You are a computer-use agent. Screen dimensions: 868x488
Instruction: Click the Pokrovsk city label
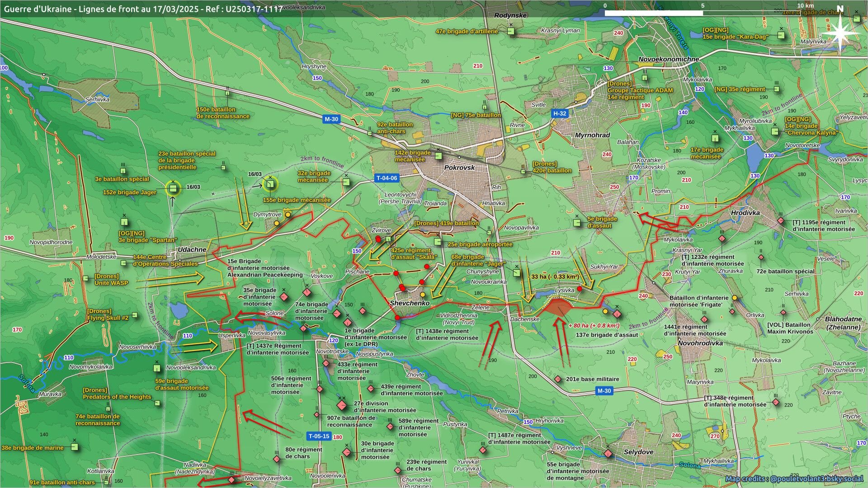point(459,167)
